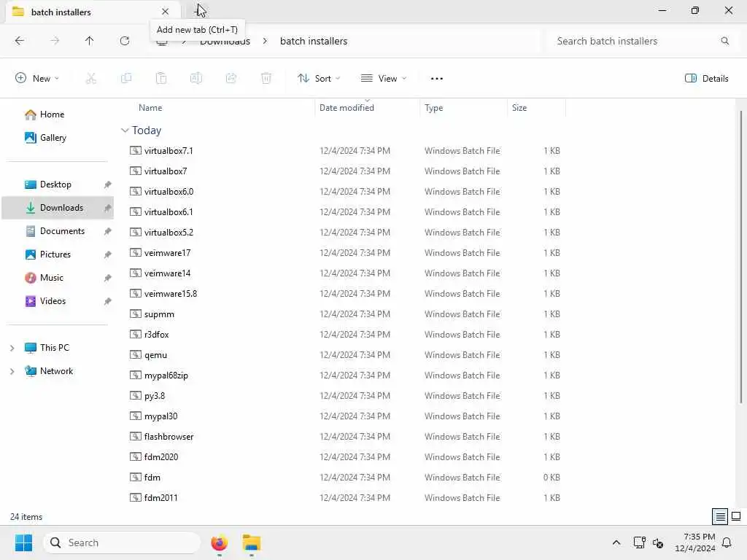Click the taskbar Search box
This screenshot has height=560, width=747.
pos(122,542)
